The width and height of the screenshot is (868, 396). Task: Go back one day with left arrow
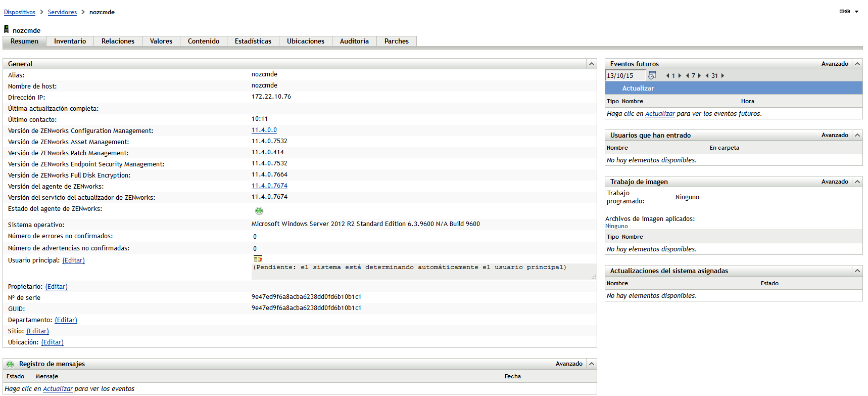coord(667,76)
